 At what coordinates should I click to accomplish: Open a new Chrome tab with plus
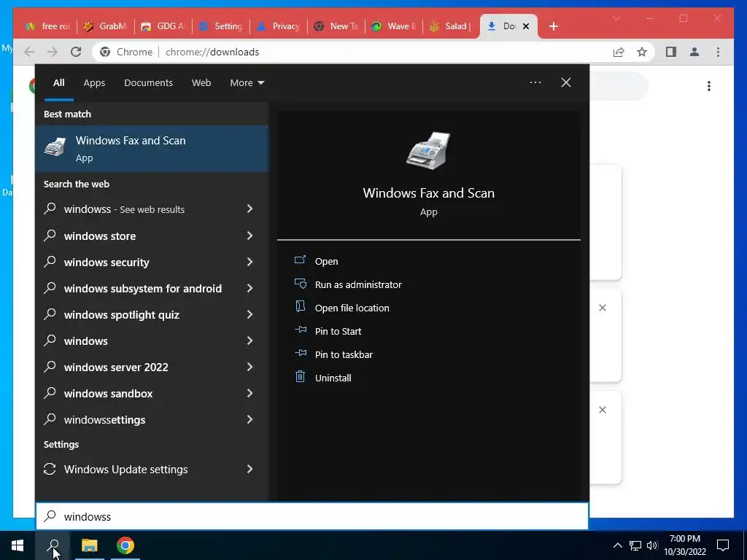tap(553, 26)
